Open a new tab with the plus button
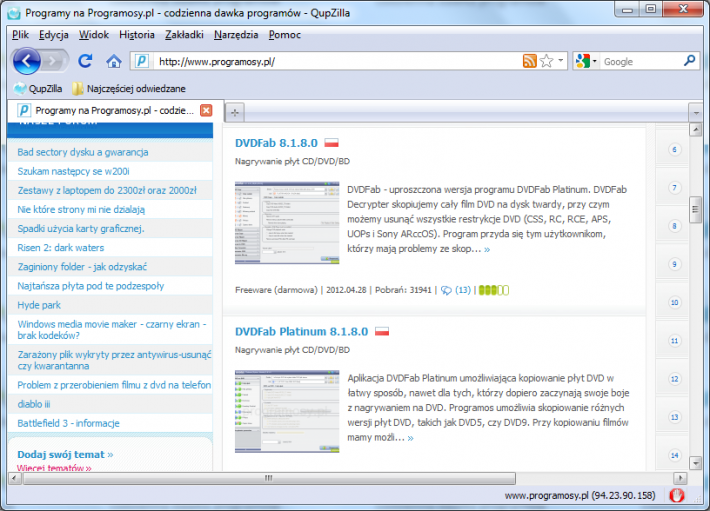Viewport: 710px width, 511px height. point(235,112)
